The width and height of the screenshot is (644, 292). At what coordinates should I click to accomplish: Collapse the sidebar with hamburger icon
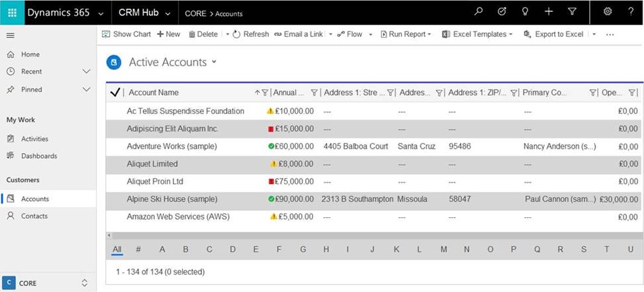click(x=11, y=36)
